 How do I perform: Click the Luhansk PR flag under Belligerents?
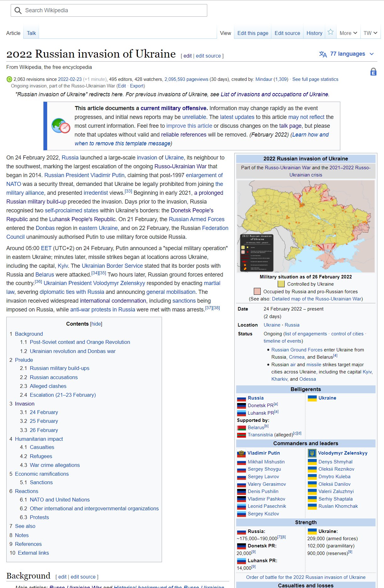point(242,413)
